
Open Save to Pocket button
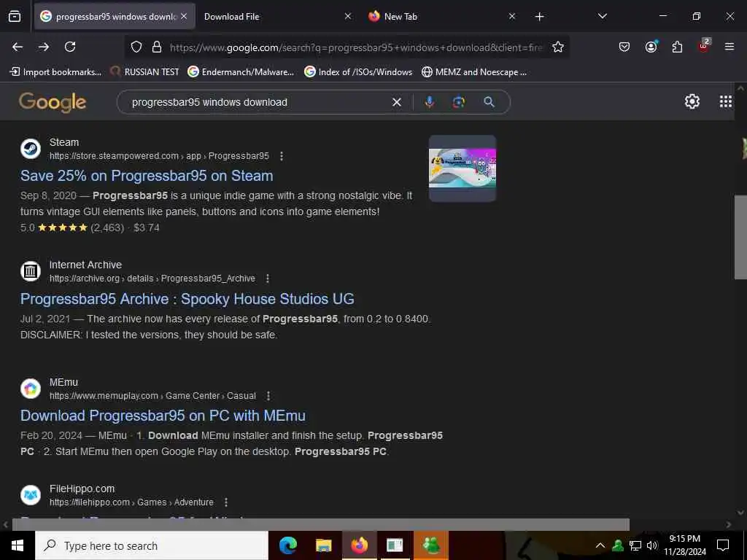point(624,47)
